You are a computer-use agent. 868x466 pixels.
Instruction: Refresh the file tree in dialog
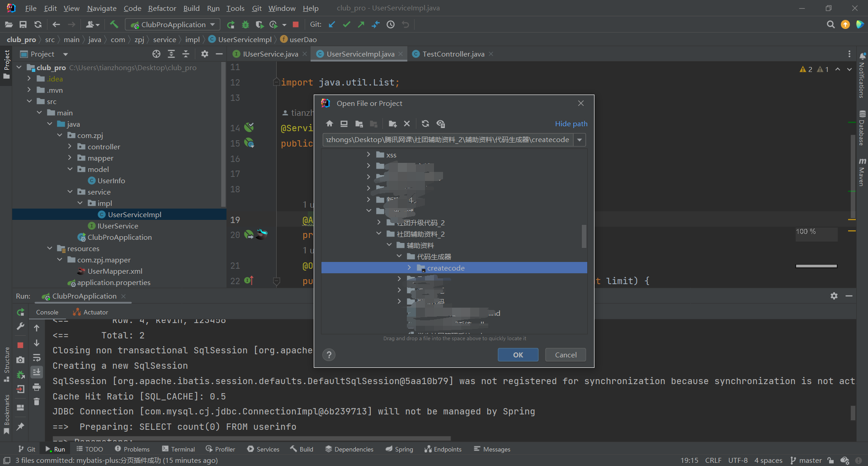pos(425,124)
